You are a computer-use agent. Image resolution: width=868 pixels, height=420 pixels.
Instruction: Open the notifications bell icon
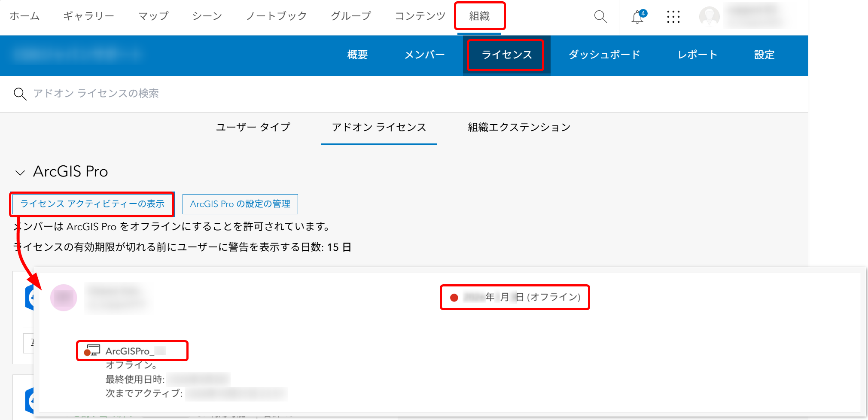pos(638,17)
